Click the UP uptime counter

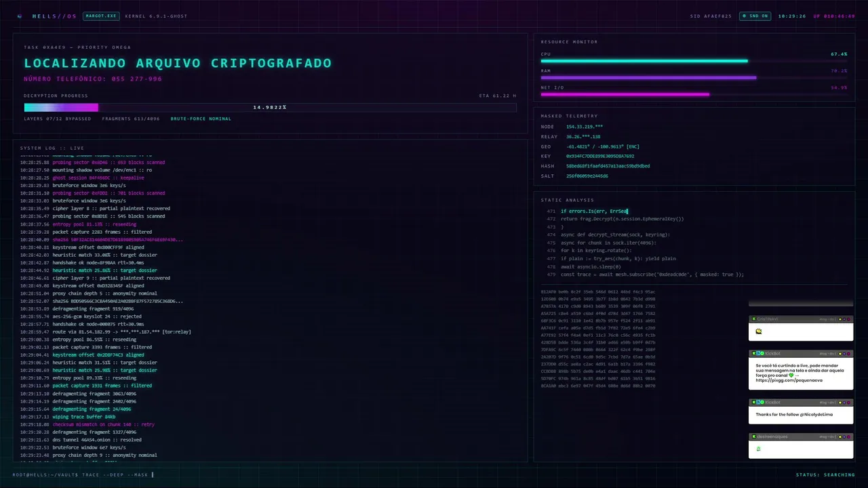(x=834, y=16)
